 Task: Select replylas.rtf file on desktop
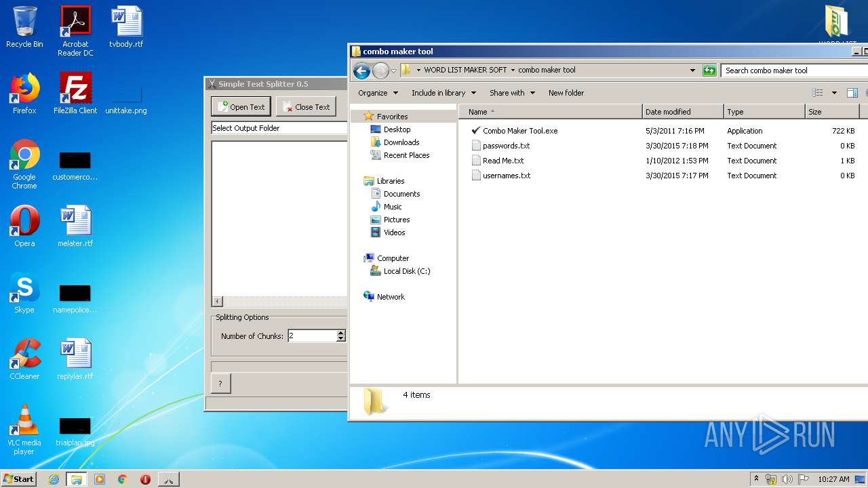75,359
